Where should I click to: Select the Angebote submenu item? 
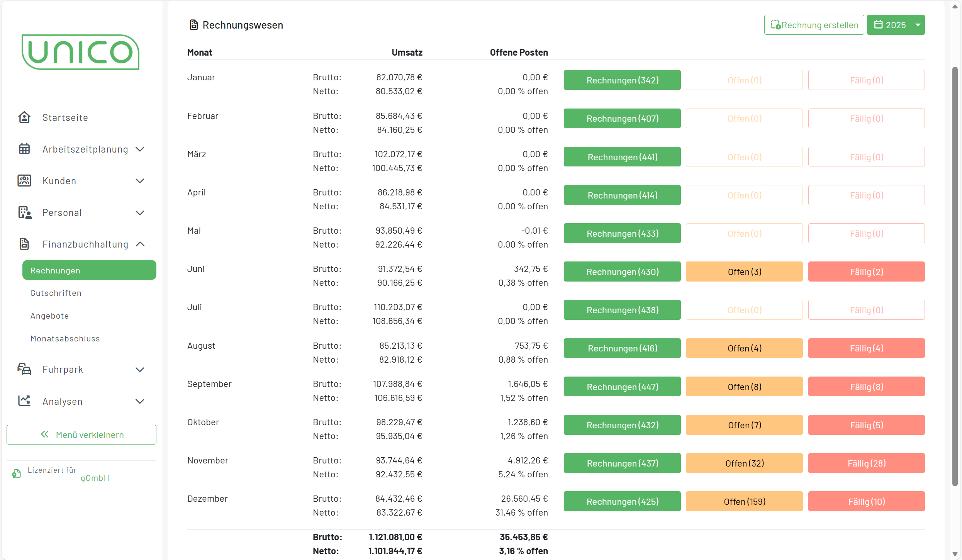tap(50, 316)
